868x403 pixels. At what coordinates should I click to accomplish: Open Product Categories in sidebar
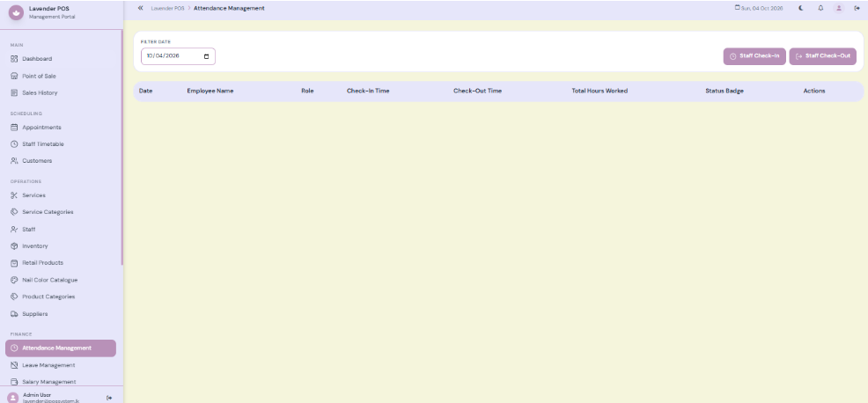(x=61, y=297)
